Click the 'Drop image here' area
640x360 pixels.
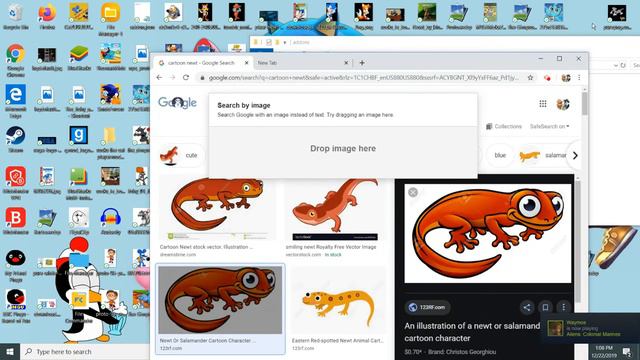coord(343,149)
